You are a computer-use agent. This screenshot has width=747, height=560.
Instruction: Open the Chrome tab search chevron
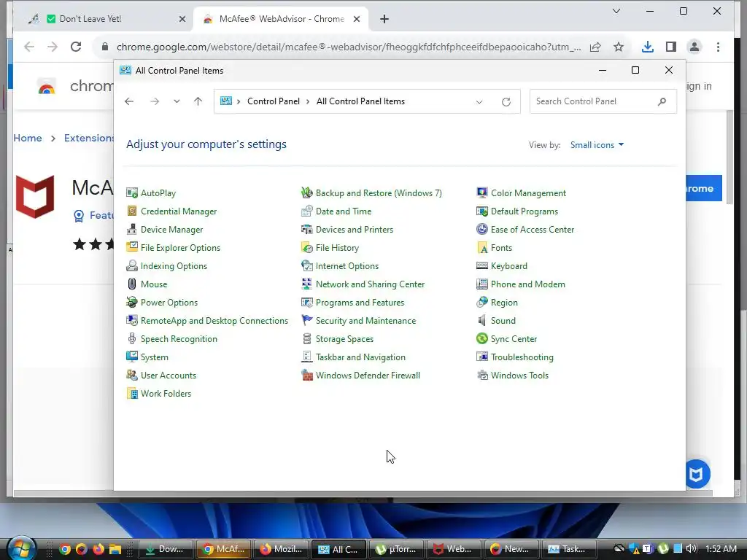616,11
